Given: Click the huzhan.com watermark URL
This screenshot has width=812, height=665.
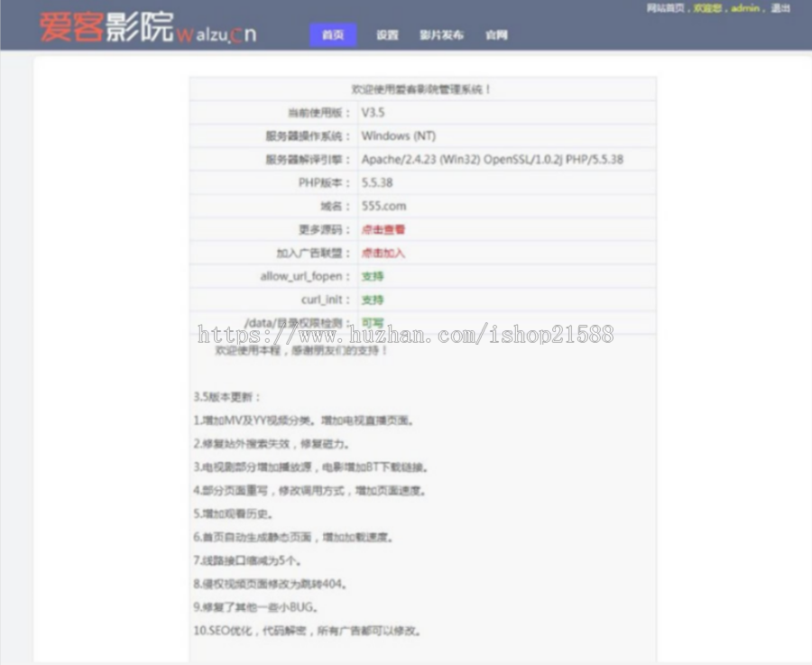Looking at the screenshot, I should click(406, 333).
